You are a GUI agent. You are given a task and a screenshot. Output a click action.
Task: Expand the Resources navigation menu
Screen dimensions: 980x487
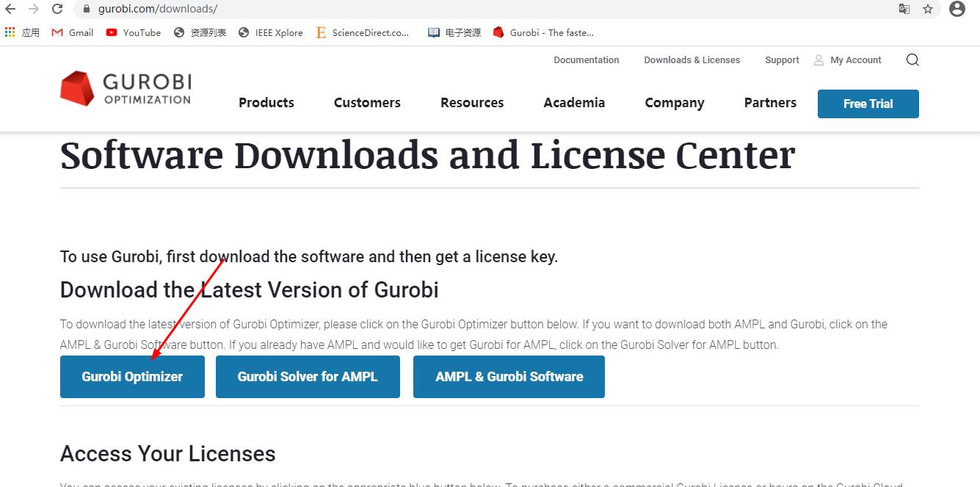click(471, 103)
